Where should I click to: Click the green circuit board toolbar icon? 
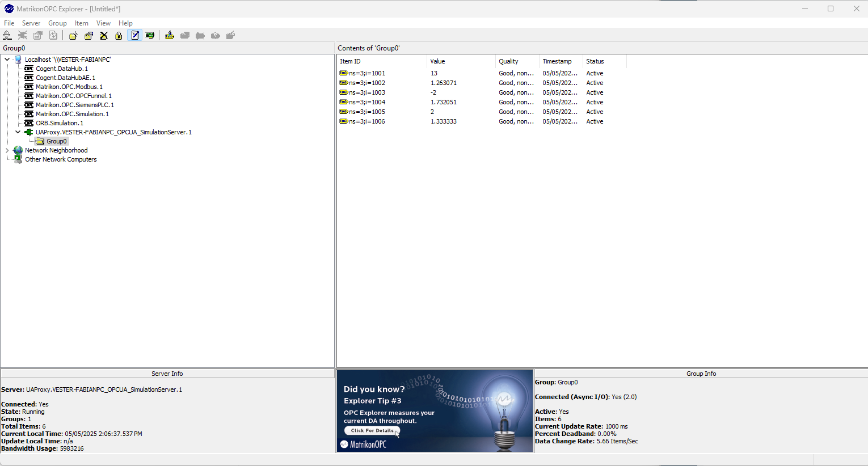coord(150,35)
